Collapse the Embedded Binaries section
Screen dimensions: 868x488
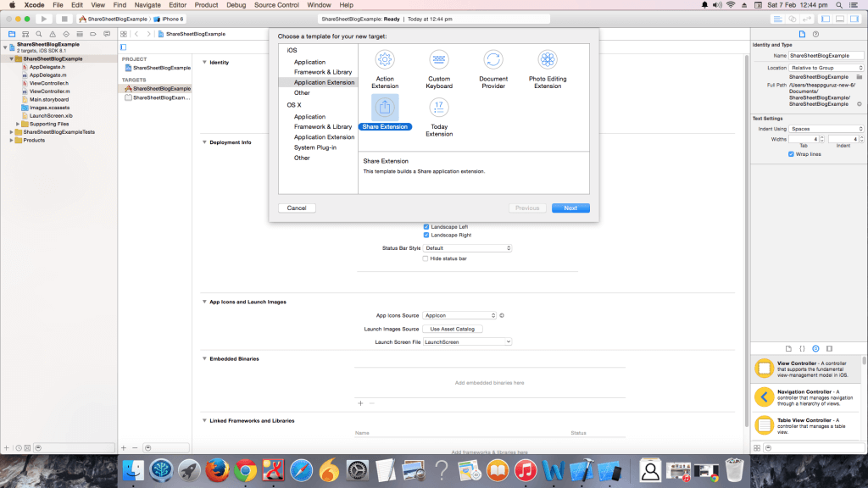204,358
